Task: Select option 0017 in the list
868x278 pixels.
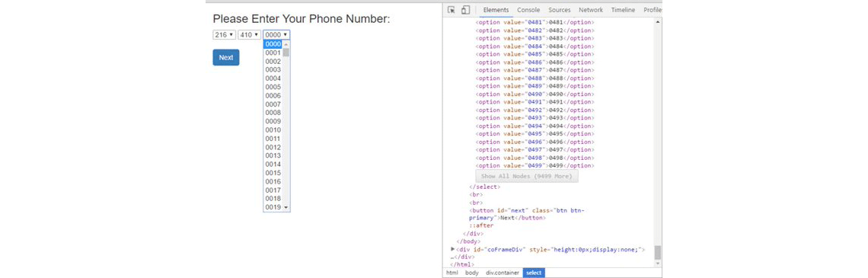Action: pos(273,190)
